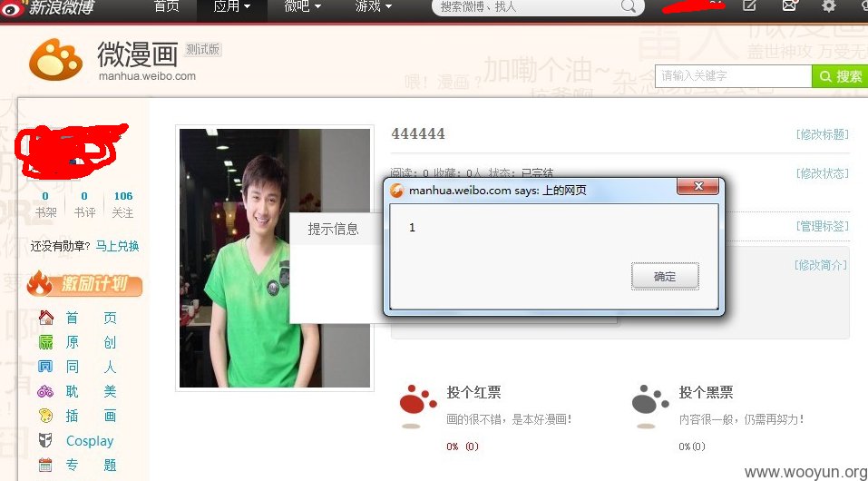Click 马上兑换 link
This screenshot has width=868, height=481.
[117, 246]
